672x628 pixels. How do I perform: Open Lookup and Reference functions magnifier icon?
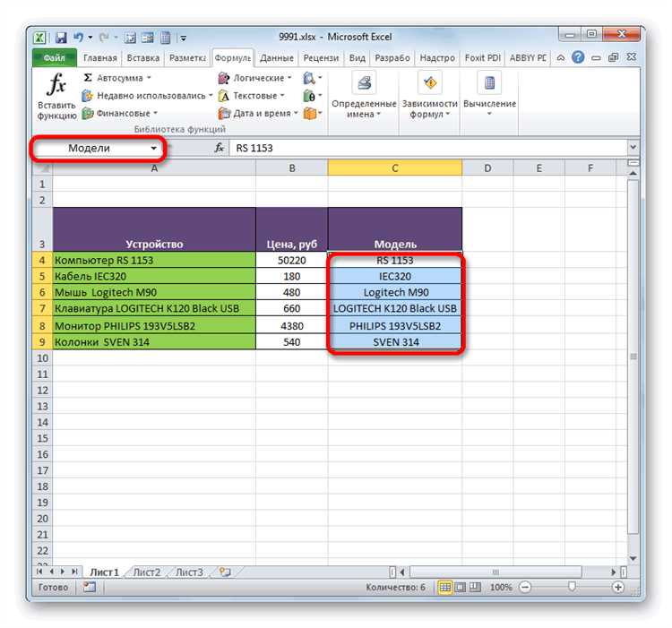tap(309, 78)
